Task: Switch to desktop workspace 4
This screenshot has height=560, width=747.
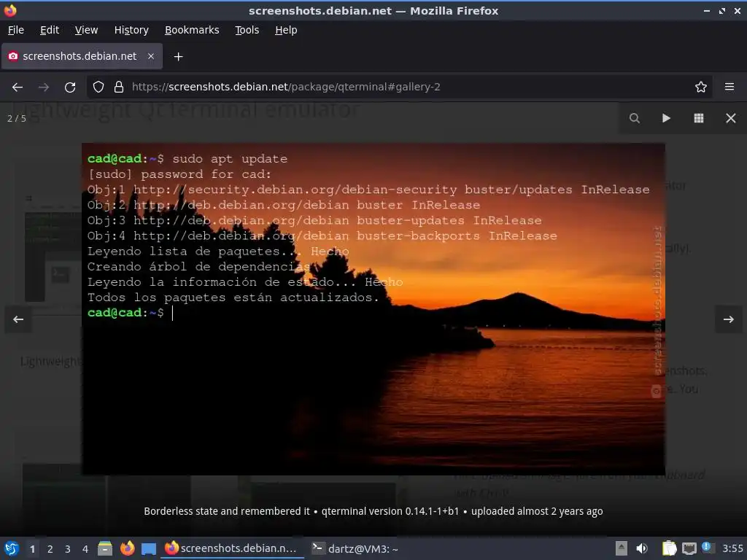Action: 85,549
